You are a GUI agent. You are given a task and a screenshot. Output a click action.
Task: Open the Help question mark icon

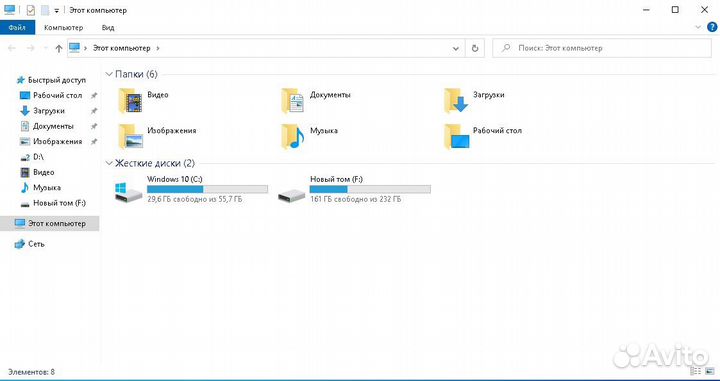click(711, 28)
